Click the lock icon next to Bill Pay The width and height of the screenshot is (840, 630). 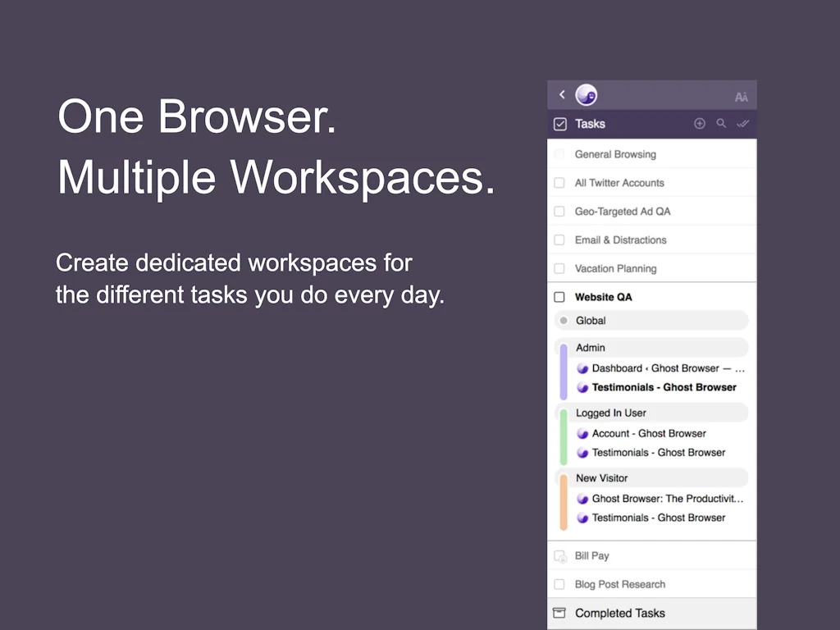pos(559,555)
